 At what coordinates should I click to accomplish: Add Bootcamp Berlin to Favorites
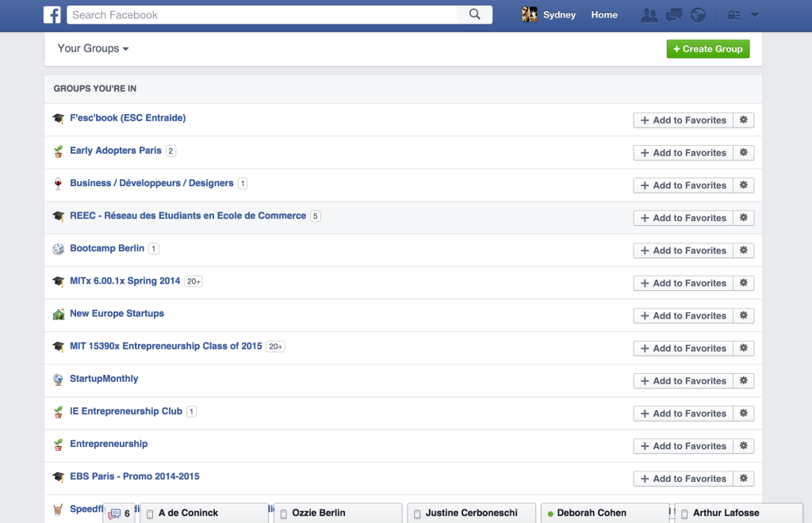point(683,250)
